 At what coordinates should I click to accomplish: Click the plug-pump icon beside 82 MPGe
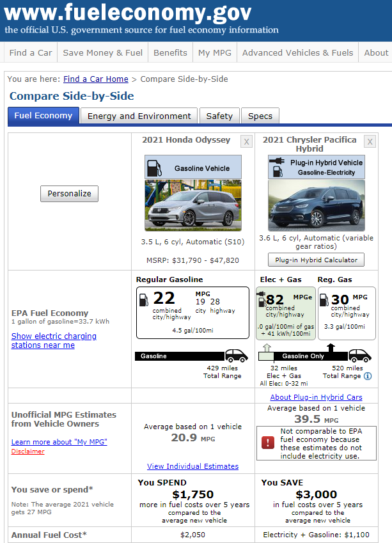[x=262, y=299]
